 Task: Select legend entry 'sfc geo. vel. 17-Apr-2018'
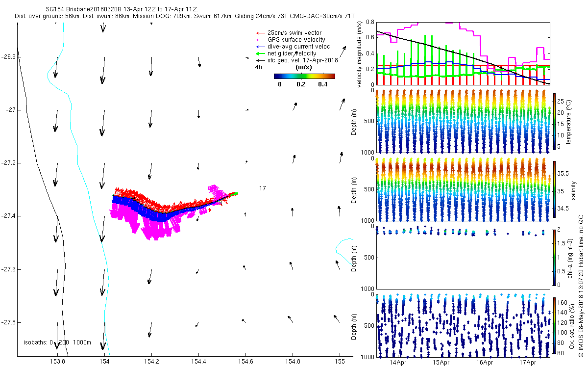pos(303,60)
